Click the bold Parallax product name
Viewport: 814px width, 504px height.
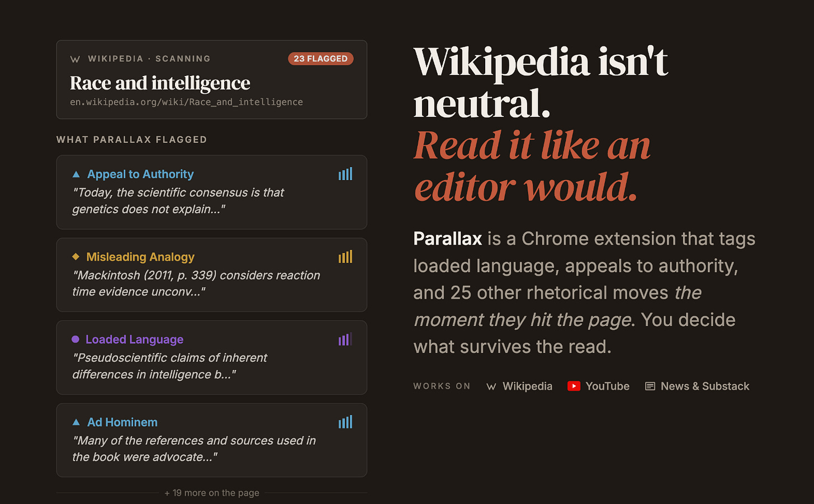(448, 239)
